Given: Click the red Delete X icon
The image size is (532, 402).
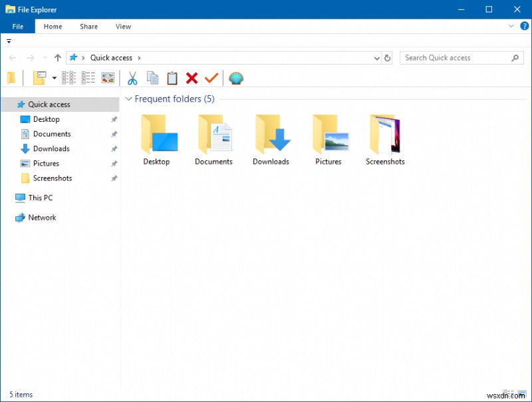Looking at the screenshot, I should click(192, 78).
